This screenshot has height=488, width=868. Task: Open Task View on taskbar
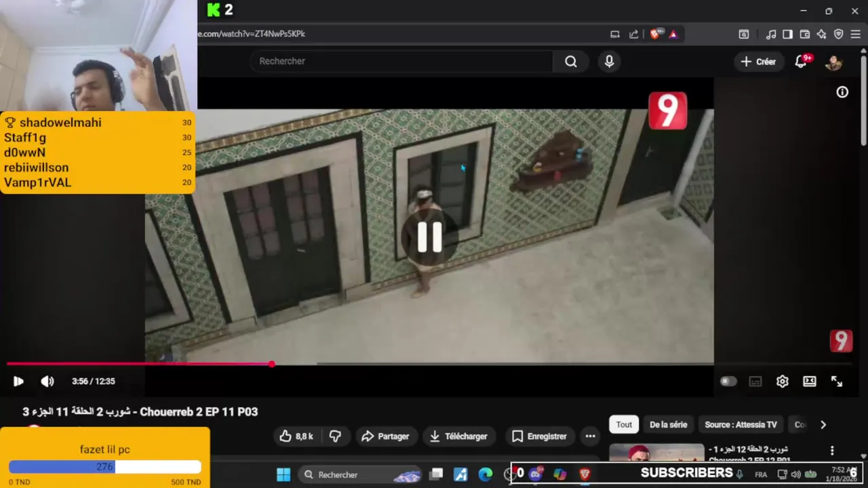pos(437,474)
